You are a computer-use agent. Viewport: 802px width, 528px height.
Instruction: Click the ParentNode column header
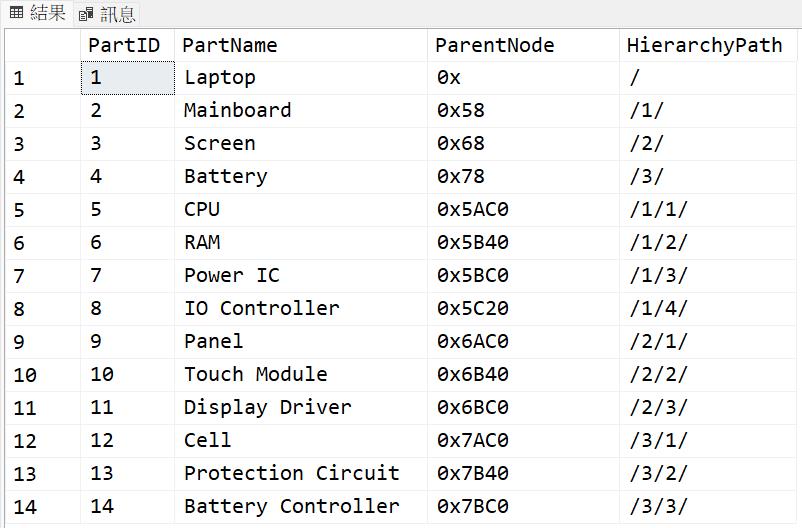tap(494, 45)
